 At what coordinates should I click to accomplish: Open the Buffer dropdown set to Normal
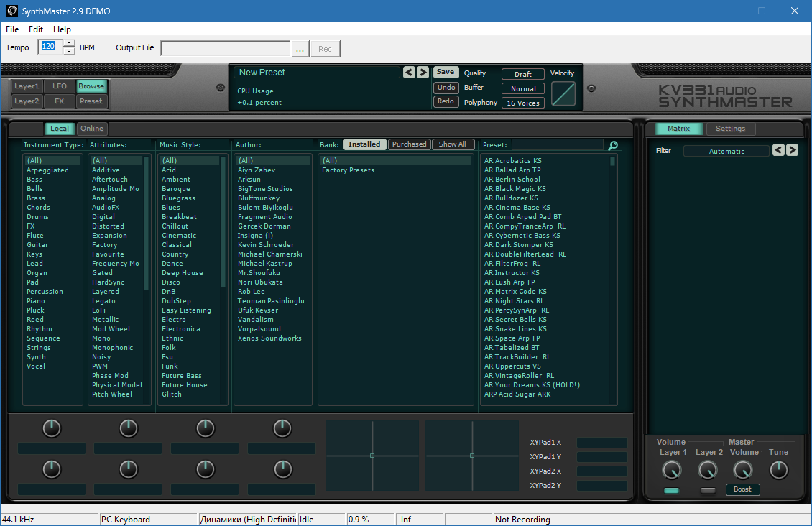point(523,88)
